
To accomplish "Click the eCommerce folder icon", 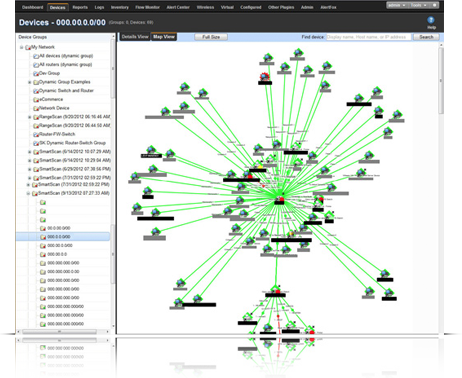I will [36, 99].
